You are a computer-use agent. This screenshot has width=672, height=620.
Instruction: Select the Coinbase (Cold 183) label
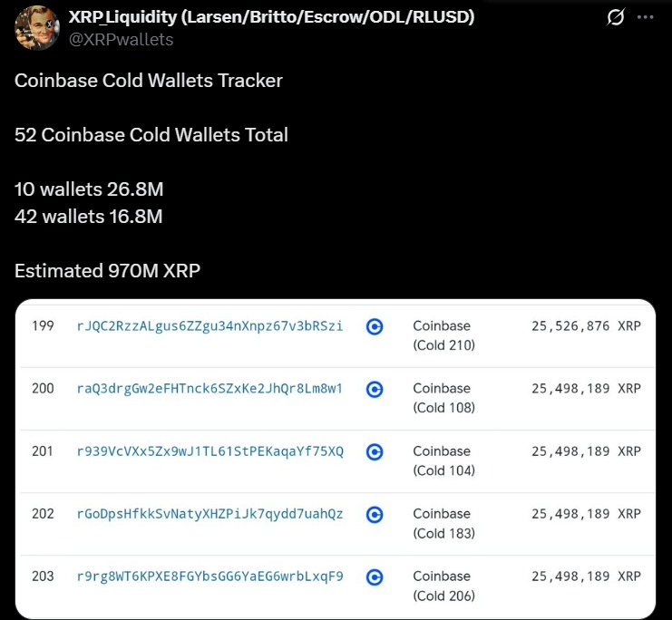[444, 523]
